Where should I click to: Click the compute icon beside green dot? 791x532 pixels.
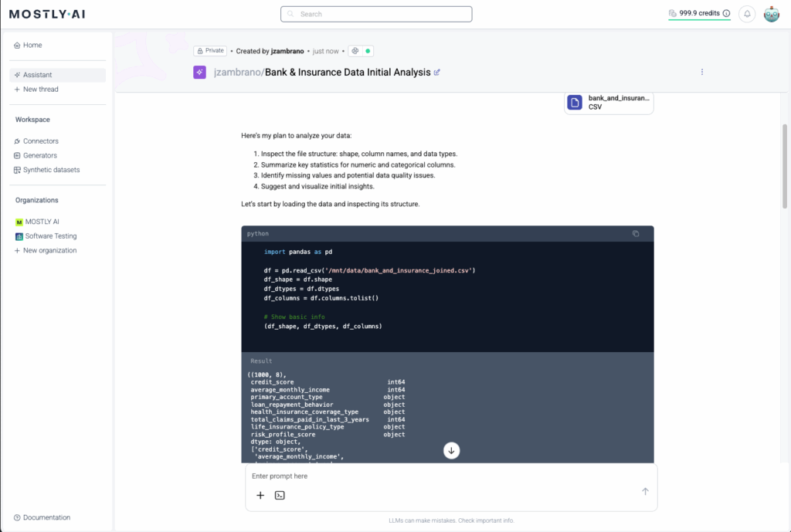coord(355,51)
